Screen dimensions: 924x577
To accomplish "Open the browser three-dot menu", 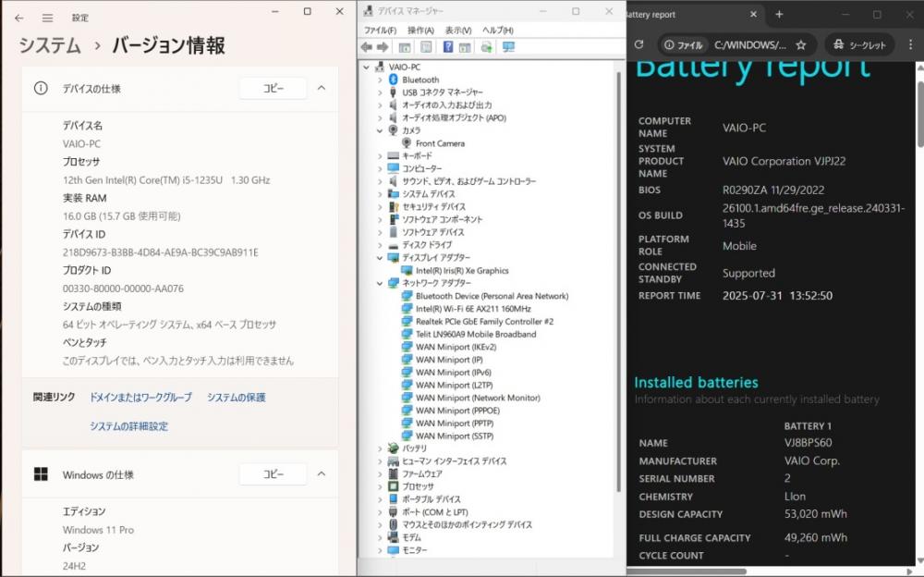I will tap(910, 44).
